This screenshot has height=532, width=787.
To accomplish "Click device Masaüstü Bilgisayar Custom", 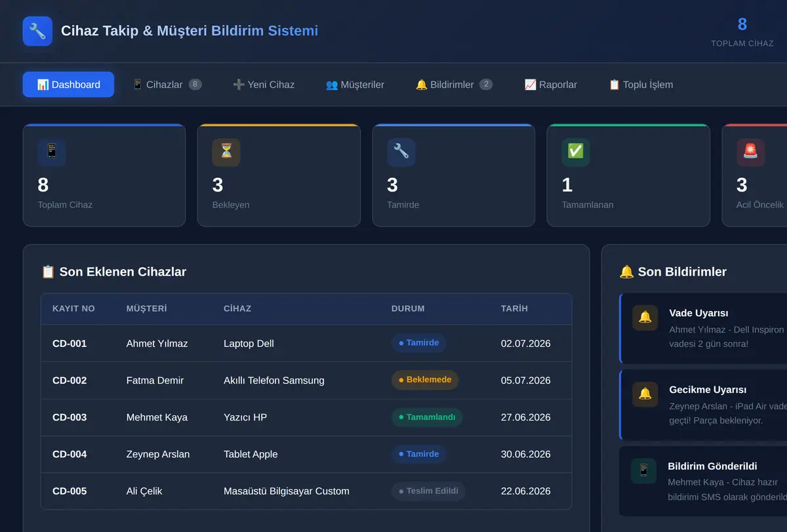I will (287, 491).
